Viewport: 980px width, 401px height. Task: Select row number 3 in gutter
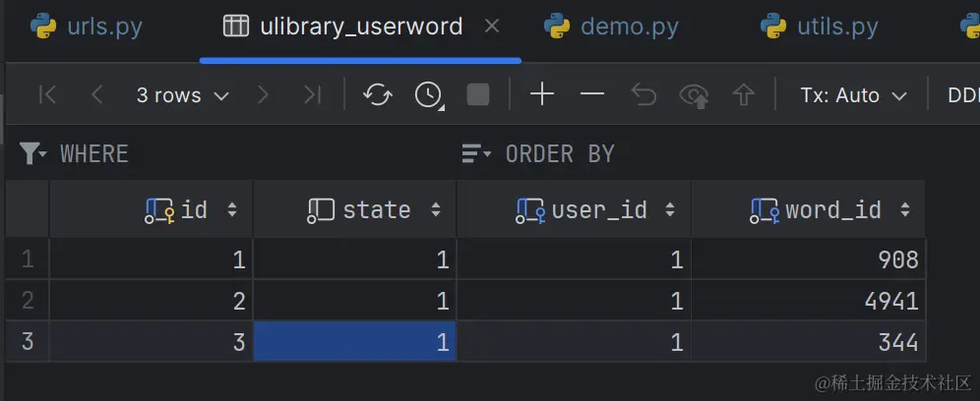(x=27, y=342)
